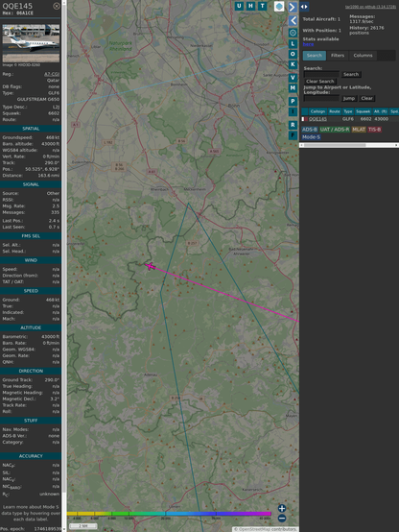The width and height of the screenshot is (399, 532).
Task: Click the zoom in plus icon
Action: (282, 508)
